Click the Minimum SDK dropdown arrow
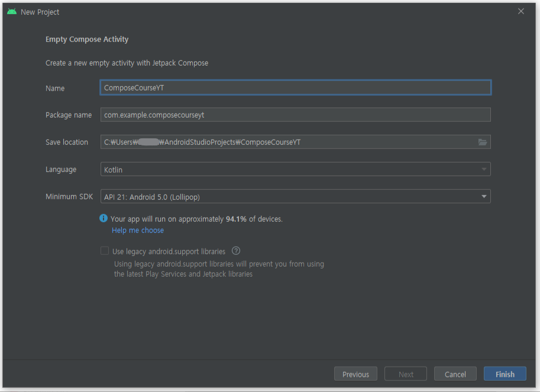The image size is (540, 392). coord(484,196)
